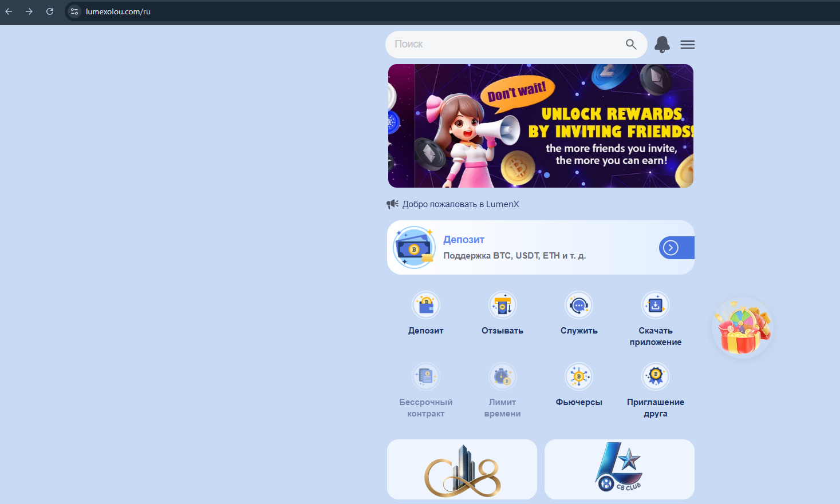Read the Добро пожаловать в LumenX notice

pyautogui.click(x=461, y=204)
